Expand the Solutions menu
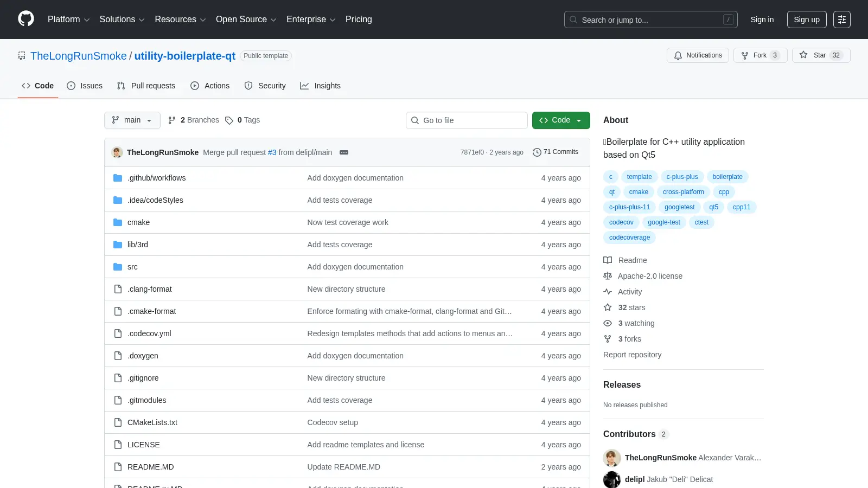Image resolution: width=868 pixels, height=488 pixels. [122, 20]
